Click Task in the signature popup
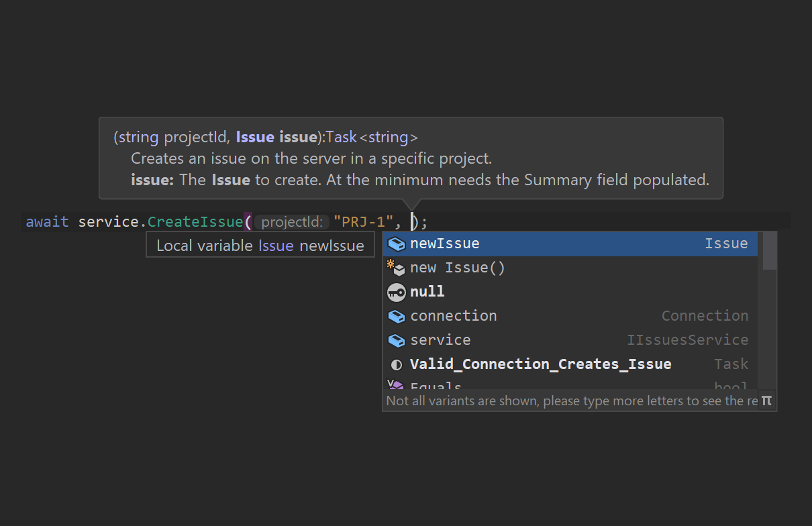The height and width of the screenshot is (526, 812). (x=341, y=138)
